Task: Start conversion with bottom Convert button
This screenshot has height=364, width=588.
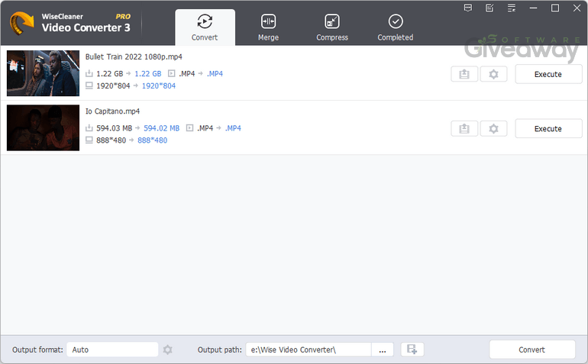Action: (x=532, y=350)
